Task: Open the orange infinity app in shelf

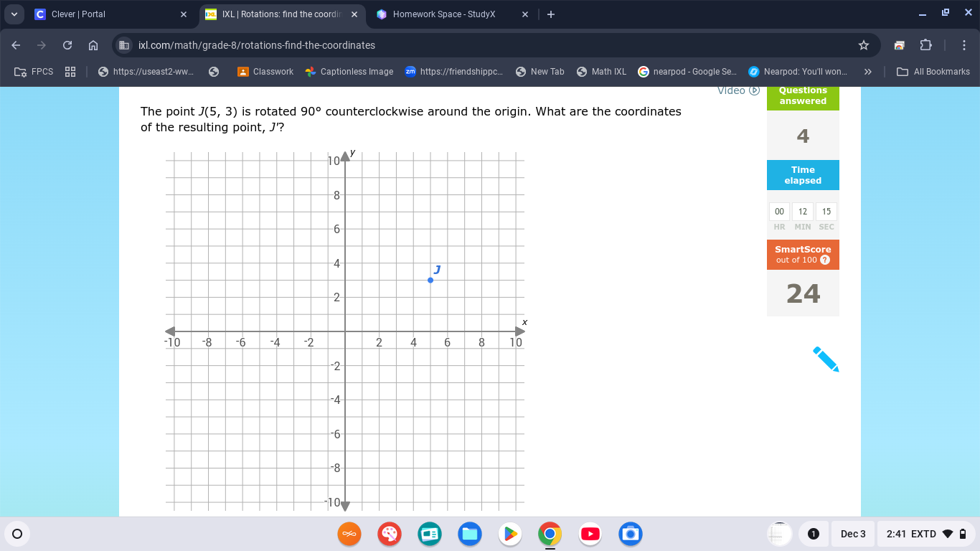Action: tap(349, 534)
